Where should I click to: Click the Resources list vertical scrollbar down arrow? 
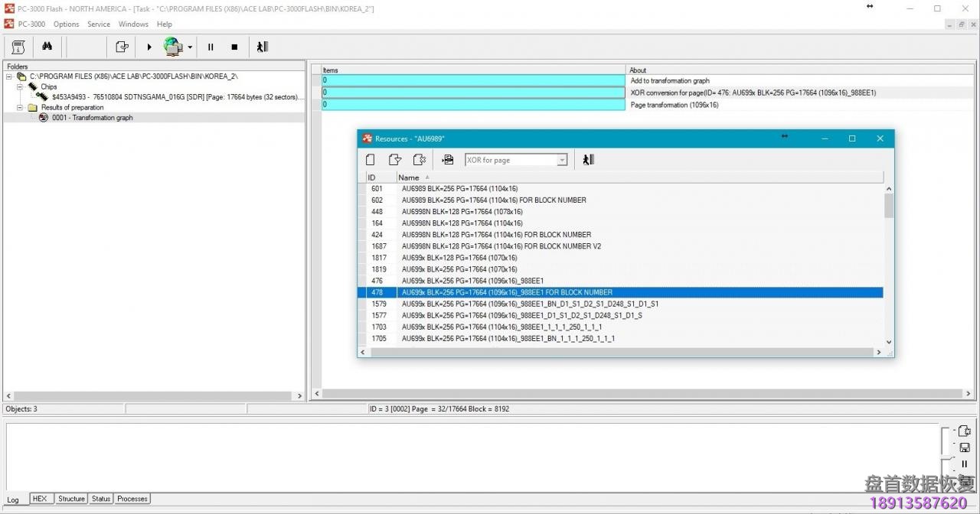pos(889,342)
